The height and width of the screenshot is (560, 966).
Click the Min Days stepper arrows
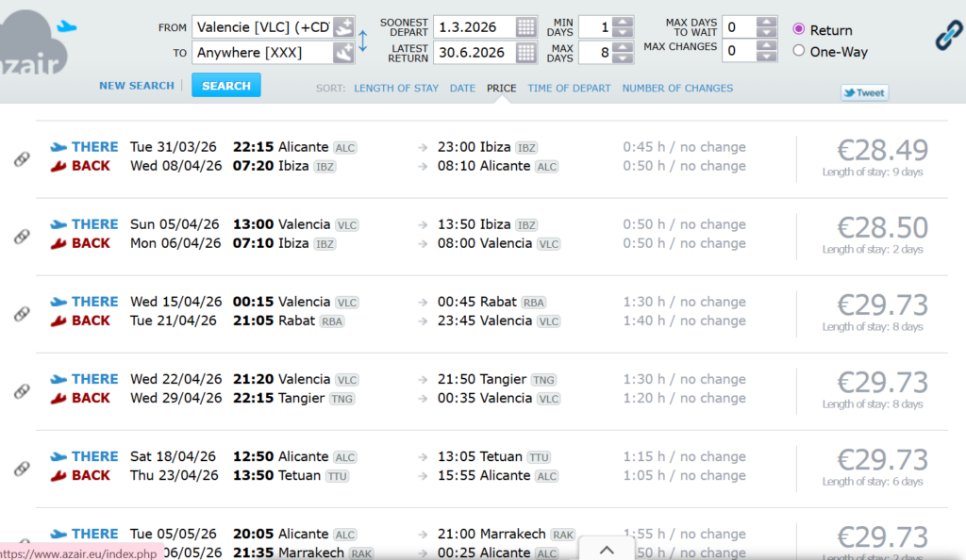622,27
